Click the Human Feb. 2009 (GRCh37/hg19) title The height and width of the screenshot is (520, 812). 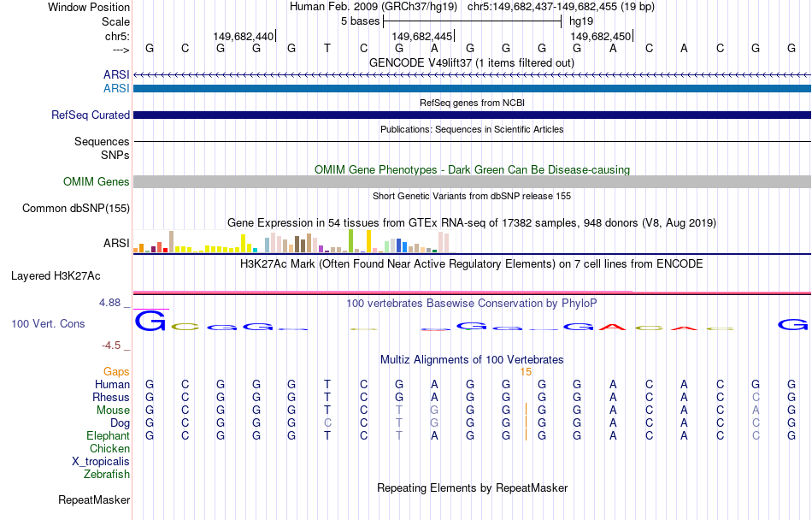[374, 7]
